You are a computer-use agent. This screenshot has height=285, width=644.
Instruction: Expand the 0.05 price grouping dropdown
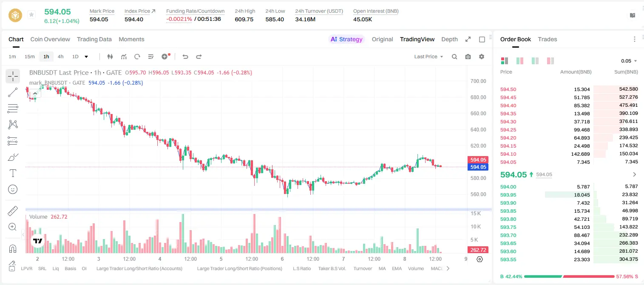click(x=629, y=61)
